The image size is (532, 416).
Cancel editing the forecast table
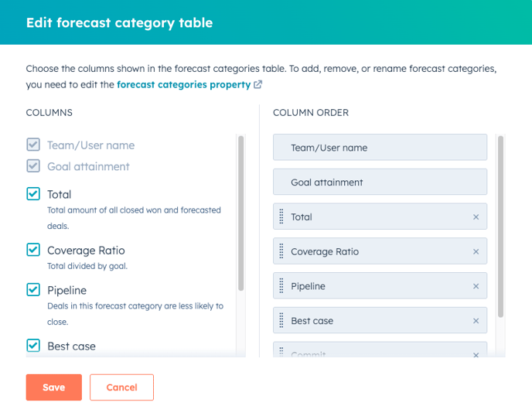pyautogui.click(x=122, y=387)
